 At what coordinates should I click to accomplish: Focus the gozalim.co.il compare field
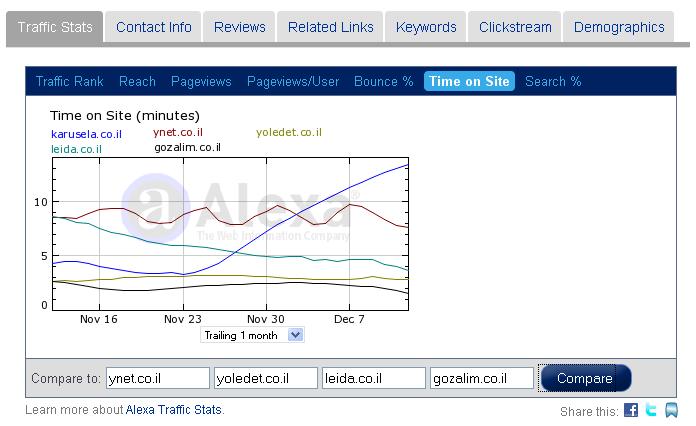[482, 378]
